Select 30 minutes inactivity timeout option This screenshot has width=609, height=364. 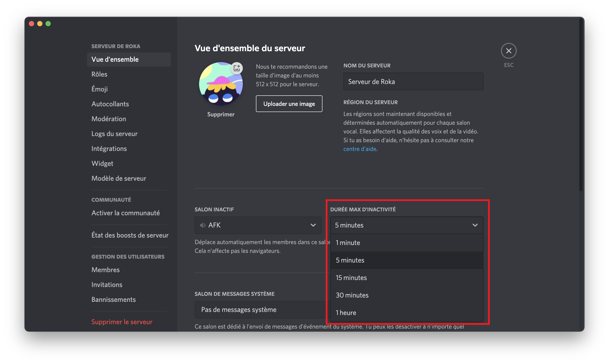click(x=352, y=295)
